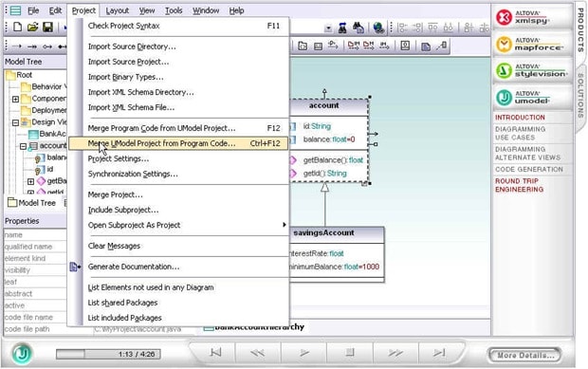Click the plain arrow relationship tool

pos(17,46)
